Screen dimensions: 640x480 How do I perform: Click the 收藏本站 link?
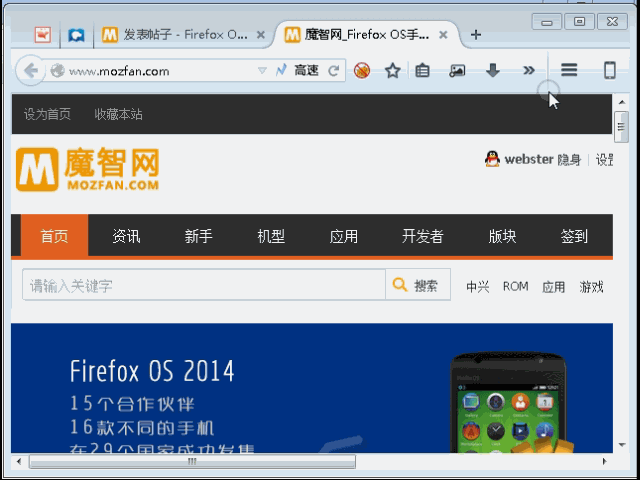point(118,114)
